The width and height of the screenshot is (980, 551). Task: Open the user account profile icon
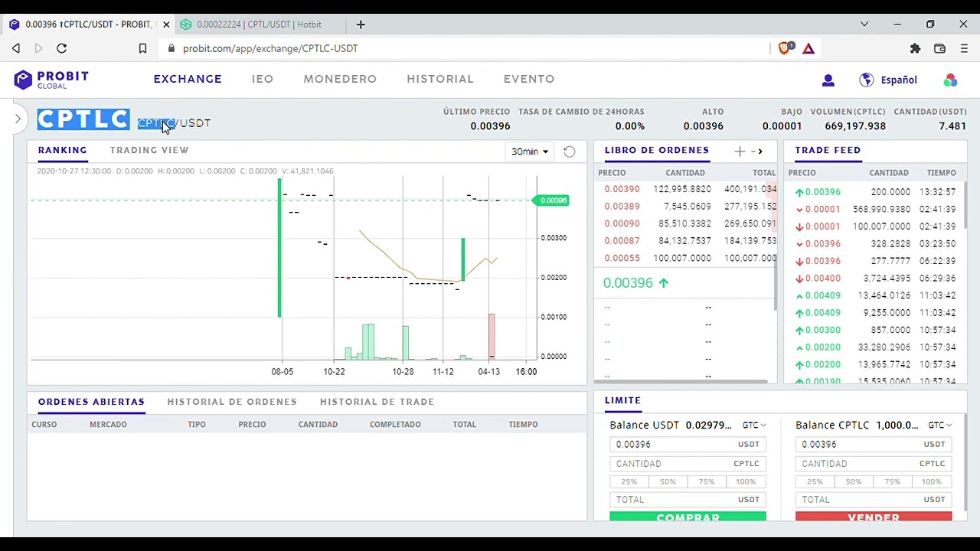(828, 80)
